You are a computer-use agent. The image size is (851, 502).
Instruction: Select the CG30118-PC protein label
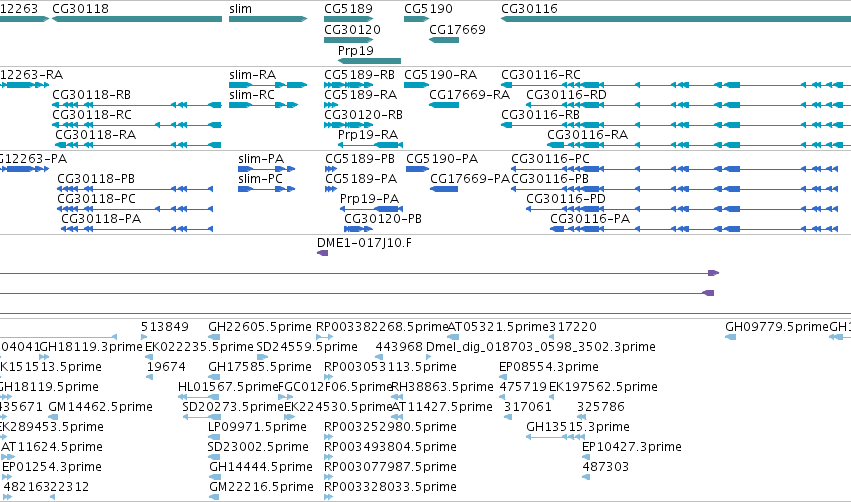(97, 199)
